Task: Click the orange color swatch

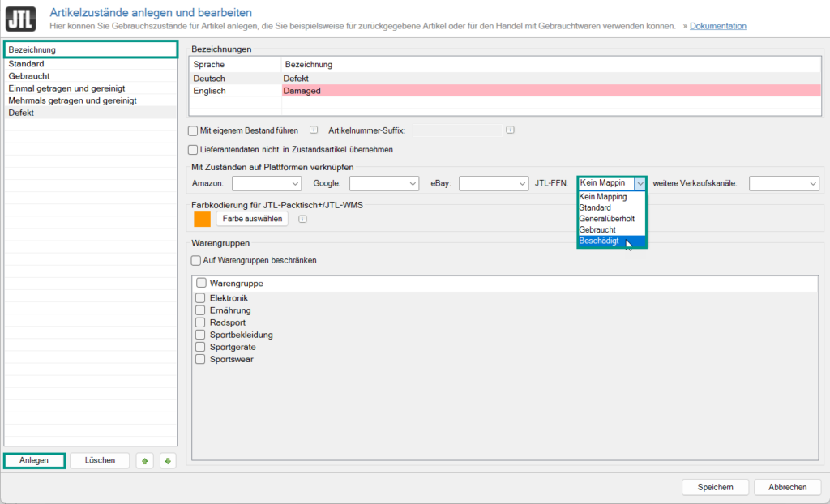Action: coord(202,219)
